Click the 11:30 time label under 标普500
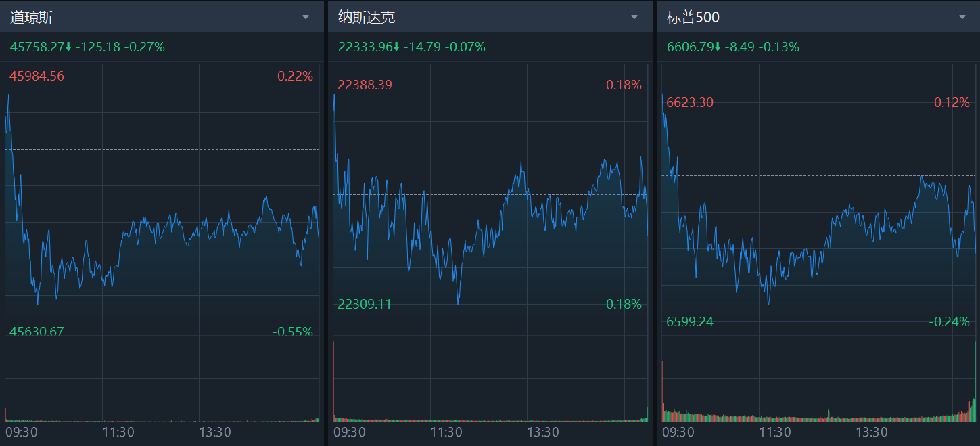The width and height of the screenshot is (980, 446). click(x=775, y=432)
